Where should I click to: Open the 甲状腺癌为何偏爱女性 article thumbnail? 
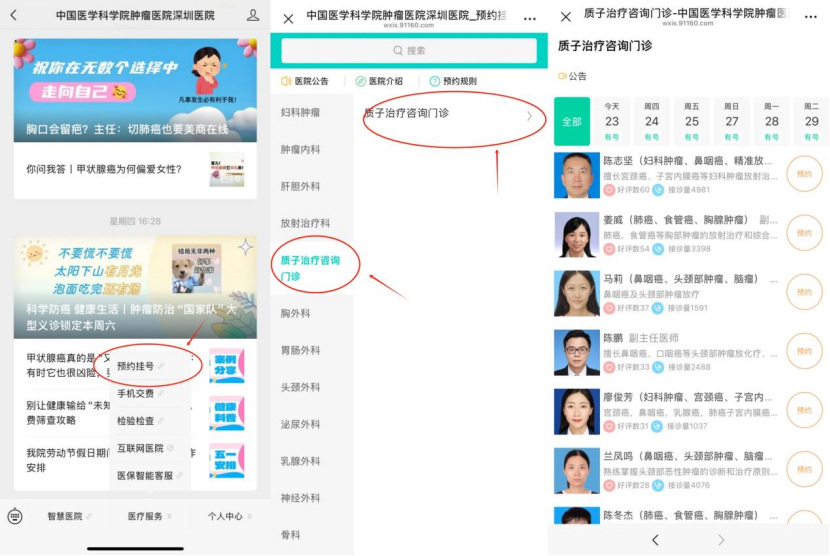pyautogui.click(x=226, y=169)
